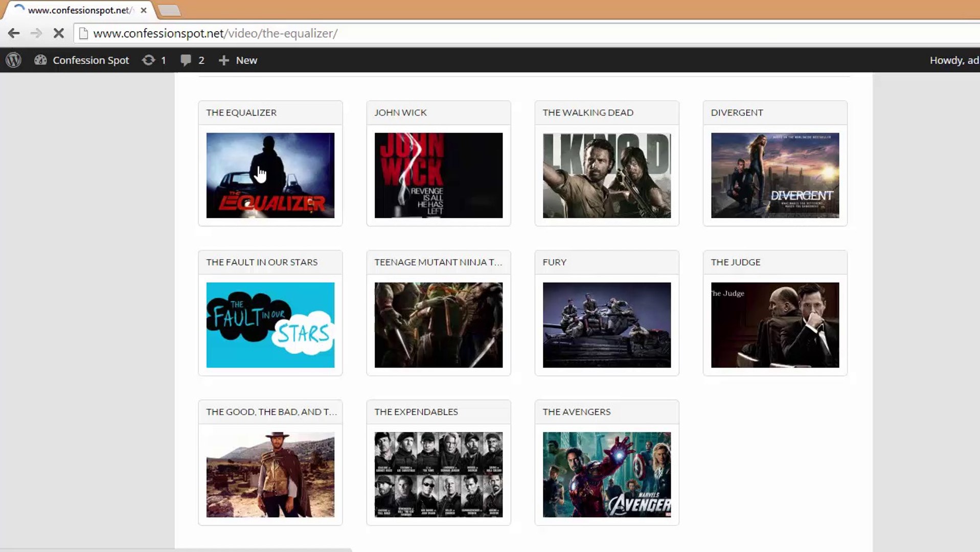Open The Good, the Bad, and T... title
Viewport: 980px width, 552px height.
[271, 412]
